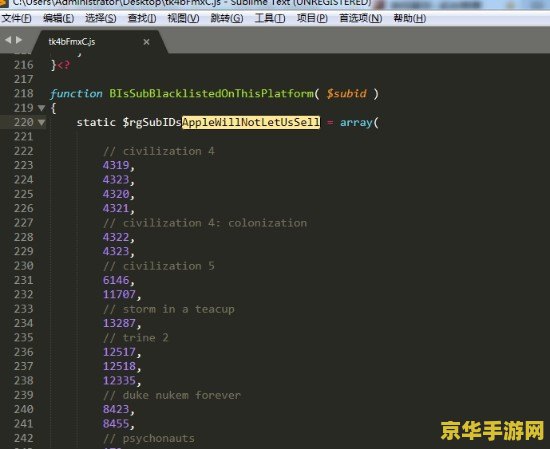Image resolution: width=550 pixels, height=449 pixels.
Task: Click line number 230 in the gutter
Action: pyautogui.click(x=24, y=266)
